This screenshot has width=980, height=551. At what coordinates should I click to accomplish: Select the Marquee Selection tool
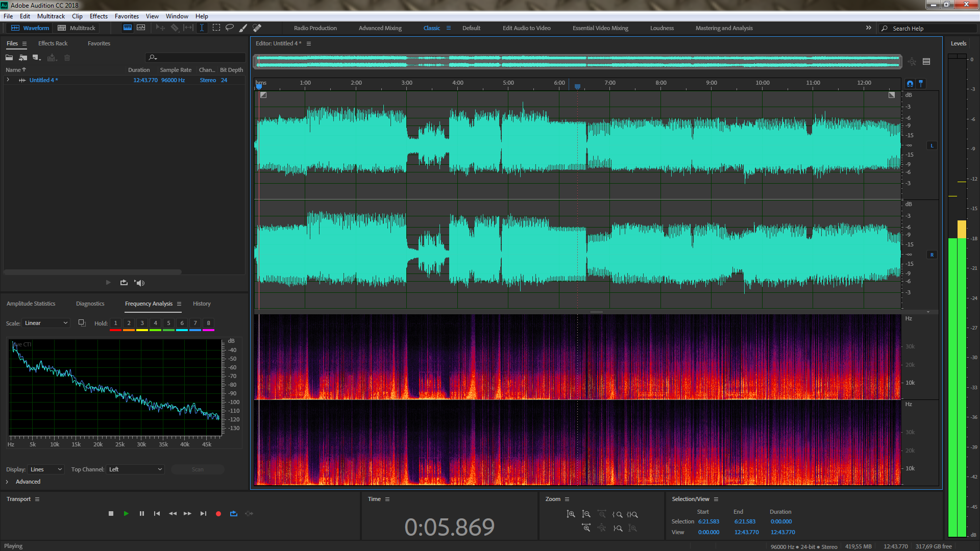click(x=216, y=28)
